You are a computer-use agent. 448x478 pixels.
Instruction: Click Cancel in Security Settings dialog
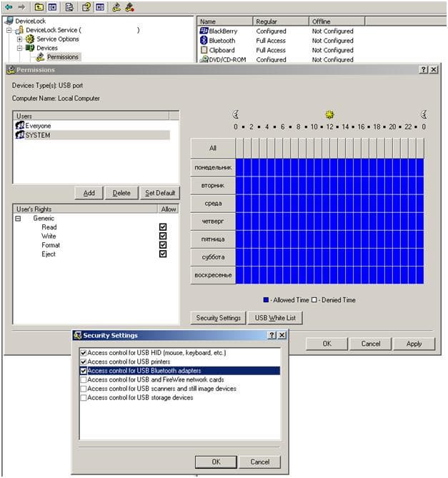point(259,462)
